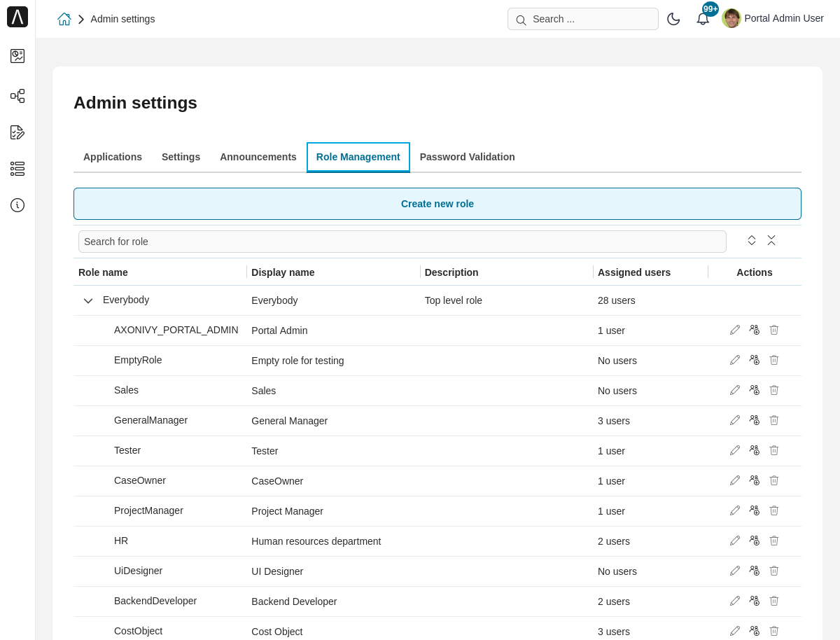Click the 'Top level role' description
The height and width of the screenshot is (640, 840).
[x=454, y=300]
